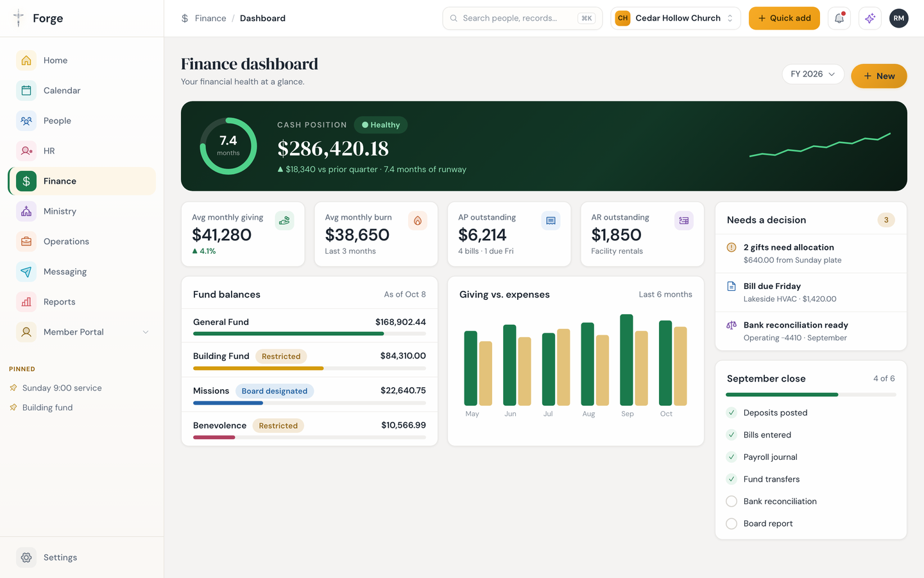
Task: Click the Reports chart icon
Action: pos(26,302)
